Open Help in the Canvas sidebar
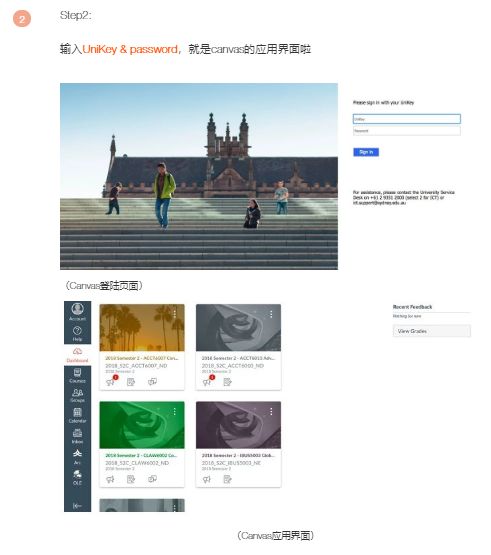Screen dimensions: 491x555 pyautogui.click(x=77, y=333)
